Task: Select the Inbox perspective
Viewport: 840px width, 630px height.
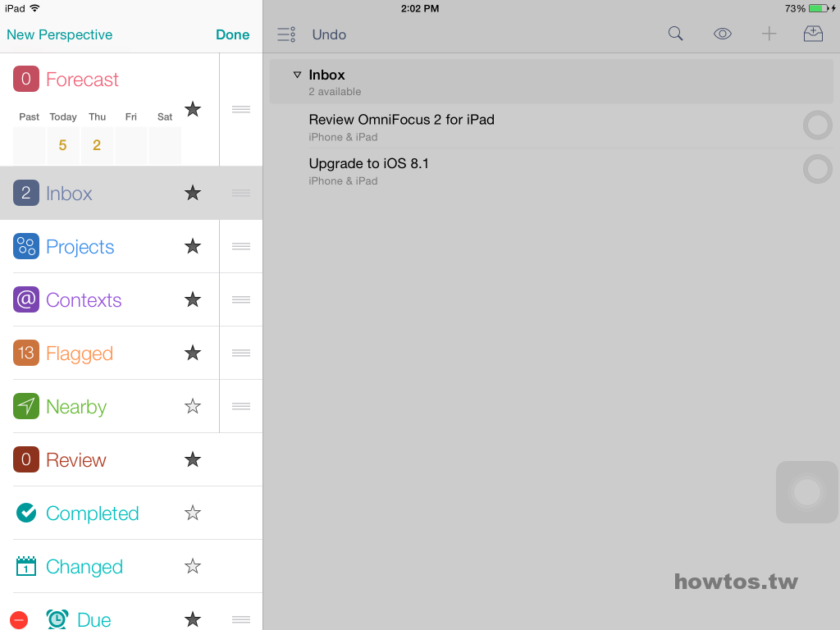Action: (x=69, y=194)
